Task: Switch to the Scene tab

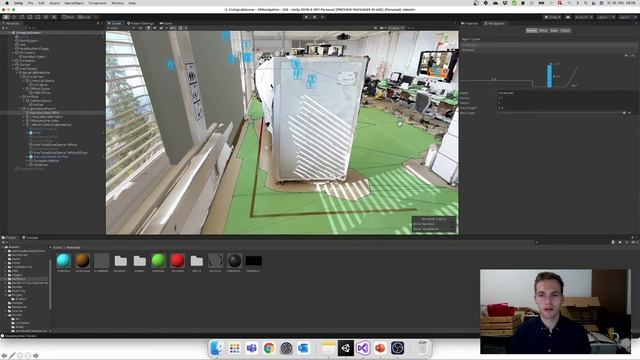Action: click(115, 23)
